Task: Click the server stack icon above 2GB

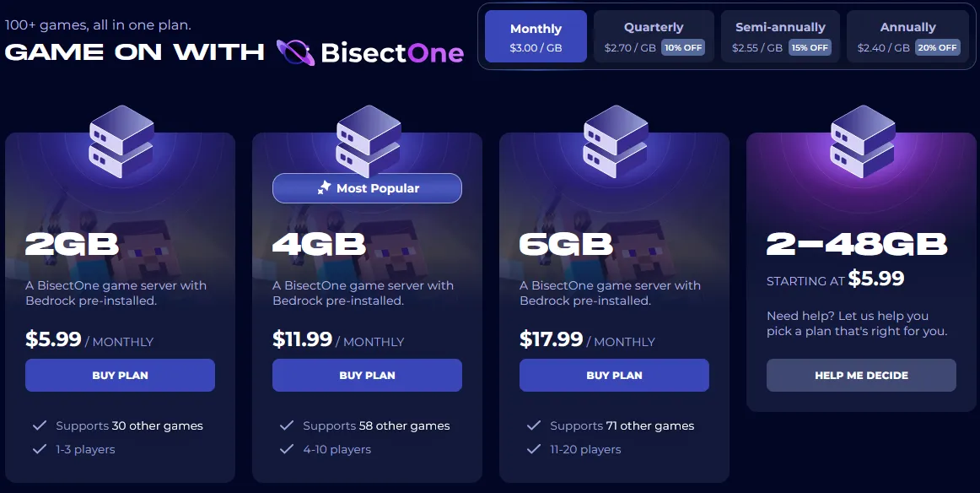Action: click(121, 140)
